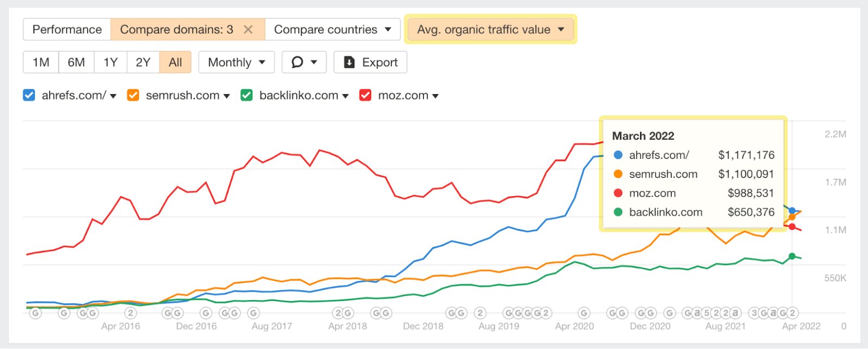Image resolution: width=868 pixels, height=349 pixels.
Task: Open the Monthly granularity dropdown
Action: coord(236,62)
